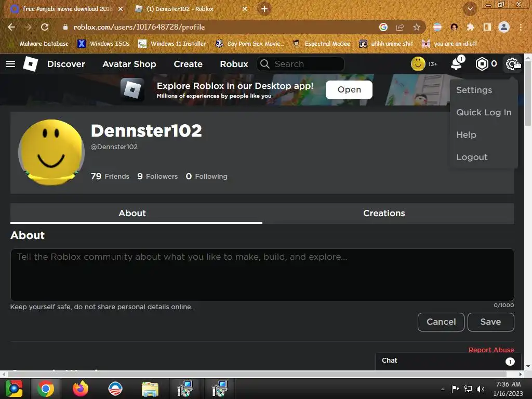Click the vertical page scrollbar thumb
532x399 pixels.
coord(528,95)
